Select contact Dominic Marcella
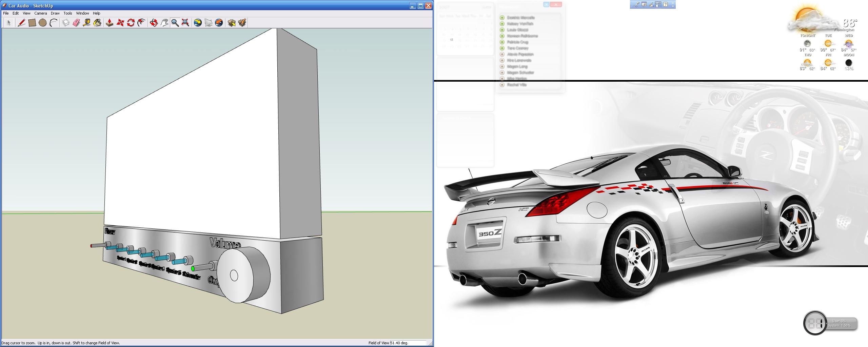This screenshot has height=347, width=868. (521, 18)
